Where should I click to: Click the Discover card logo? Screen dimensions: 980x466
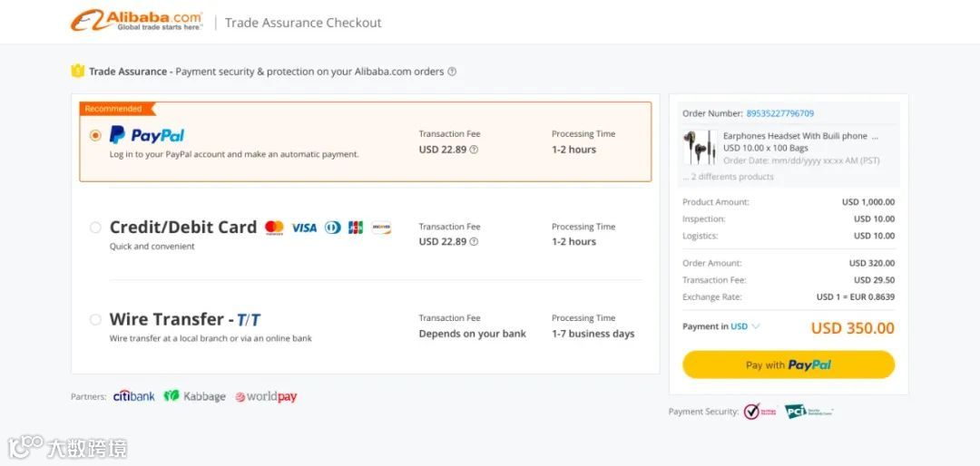(381, 228)
